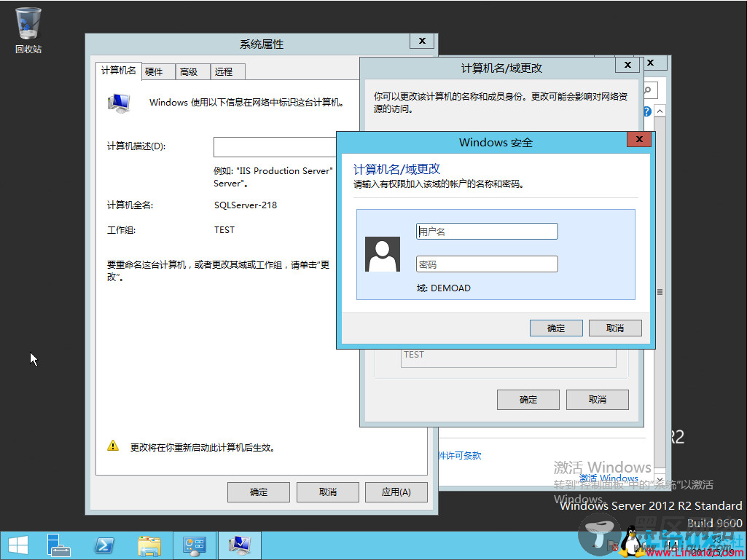Click the user avatar picture tile
Screen dimensions: 747x560
pos(383,254)
